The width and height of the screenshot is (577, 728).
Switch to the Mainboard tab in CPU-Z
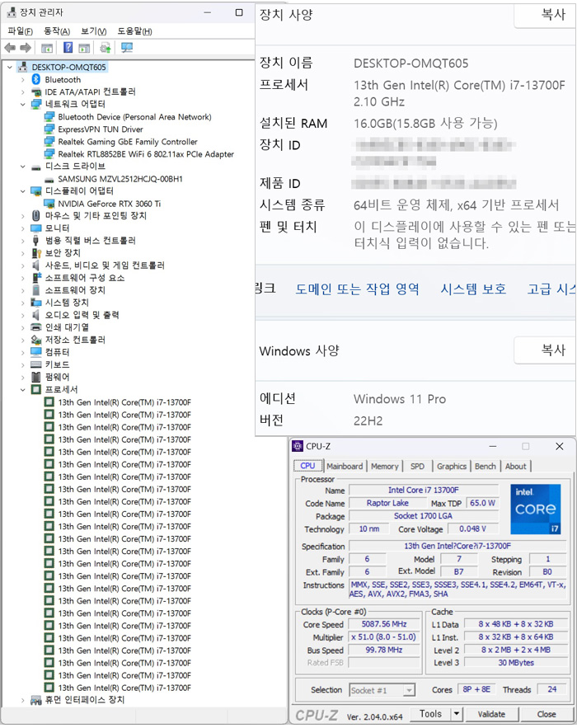coord(345,466)
